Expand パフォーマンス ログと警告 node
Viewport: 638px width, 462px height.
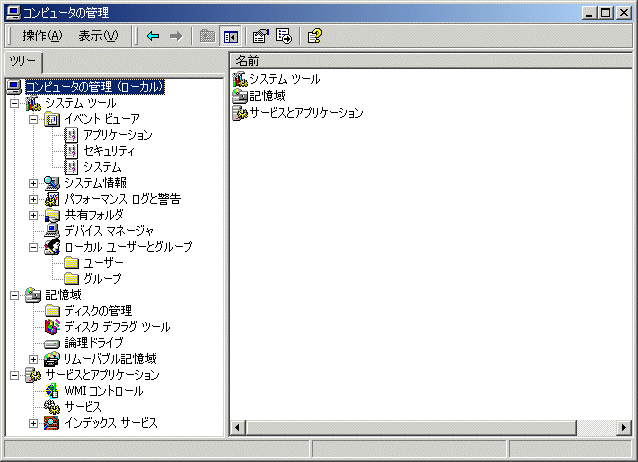click(x=33, y=199)
